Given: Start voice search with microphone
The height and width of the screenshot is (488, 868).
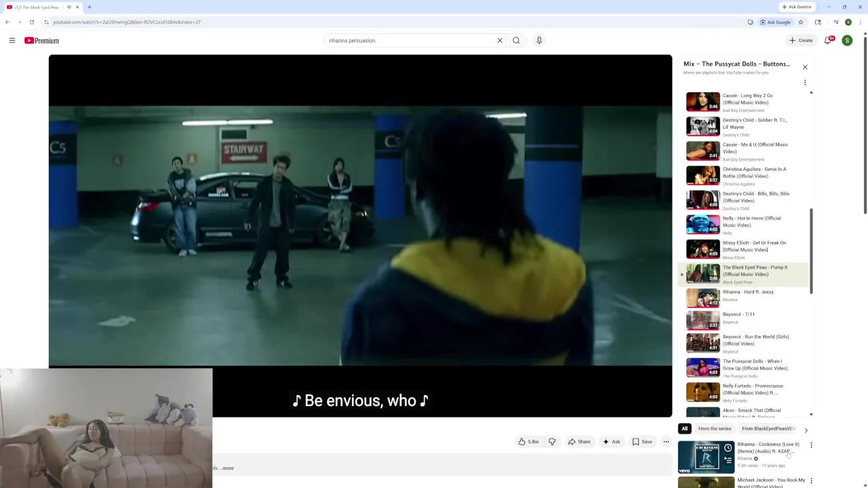Looking at the screenshot, I should (539, 41).
